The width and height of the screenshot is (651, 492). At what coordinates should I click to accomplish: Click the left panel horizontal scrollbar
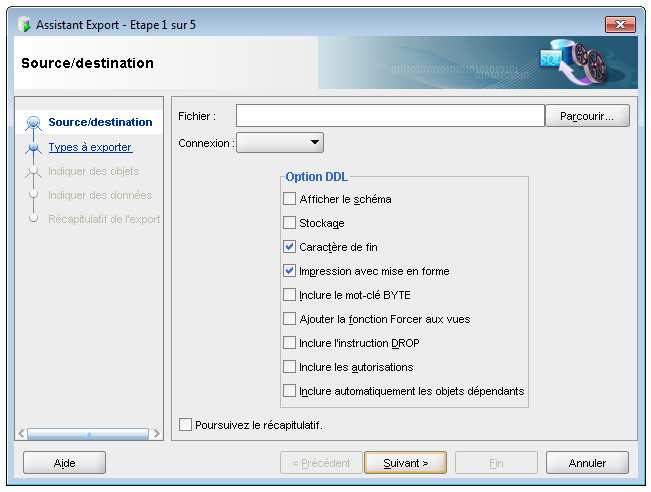(x=88, y=434)
